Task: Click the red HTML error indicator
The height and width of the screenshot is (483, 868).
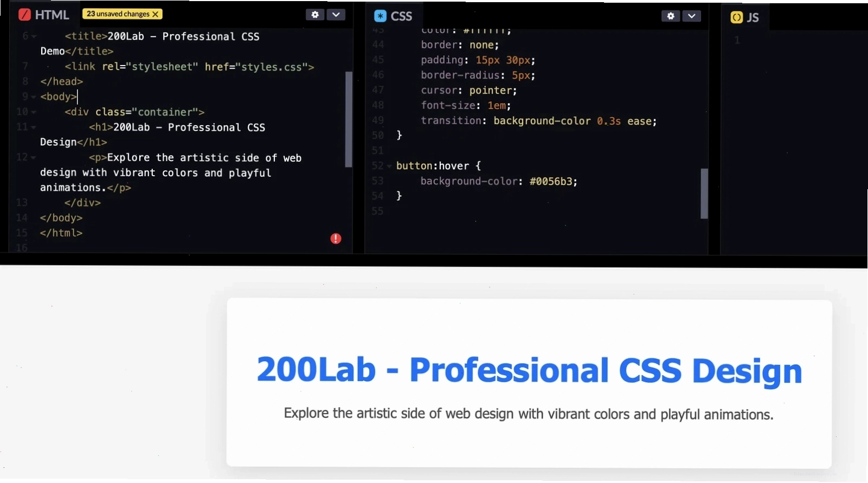Action: click(336, 239)
